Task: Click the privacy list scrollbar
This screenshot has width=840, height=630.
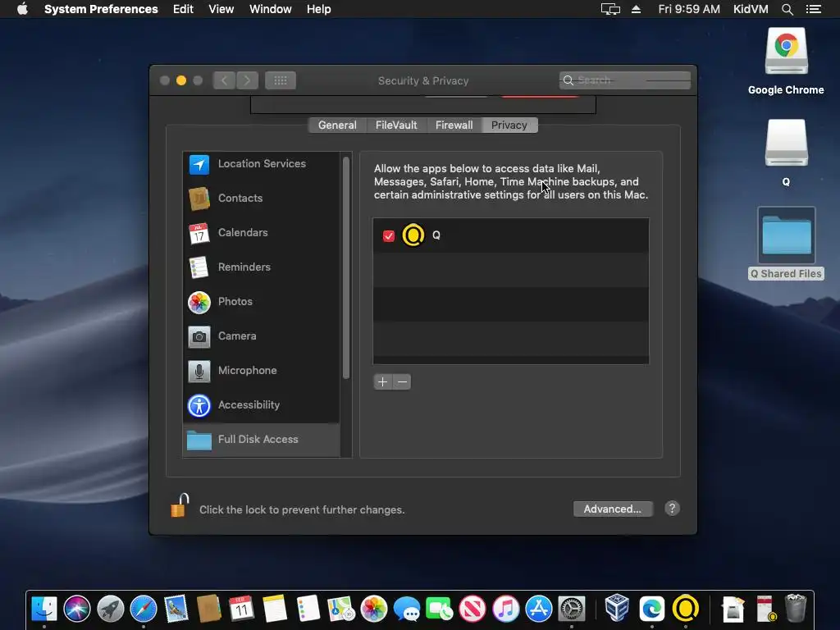Action: coord(346,268)
